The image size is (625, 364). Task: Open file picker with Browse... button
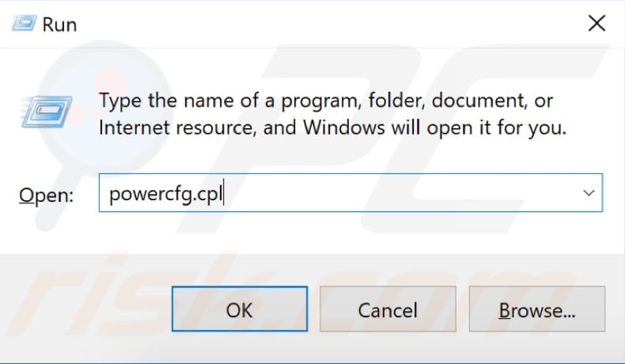point(536,311)
